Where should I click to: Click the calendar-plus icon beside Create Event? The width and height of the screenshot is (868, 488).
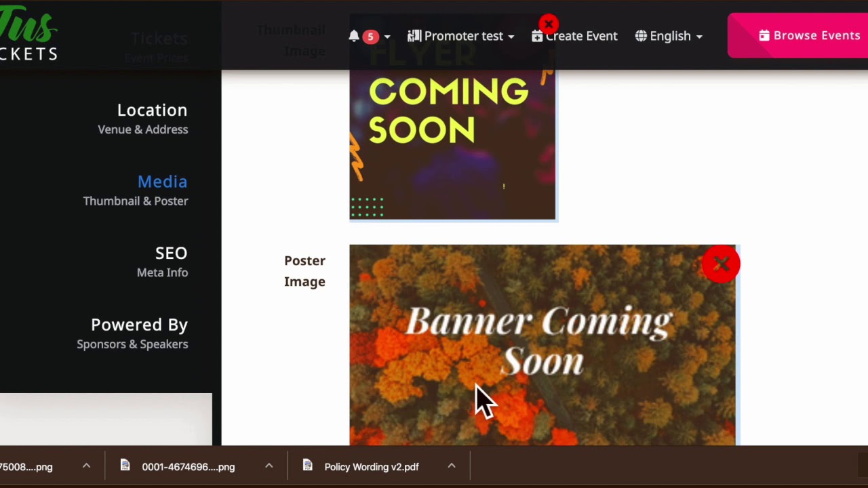[537, 36]
